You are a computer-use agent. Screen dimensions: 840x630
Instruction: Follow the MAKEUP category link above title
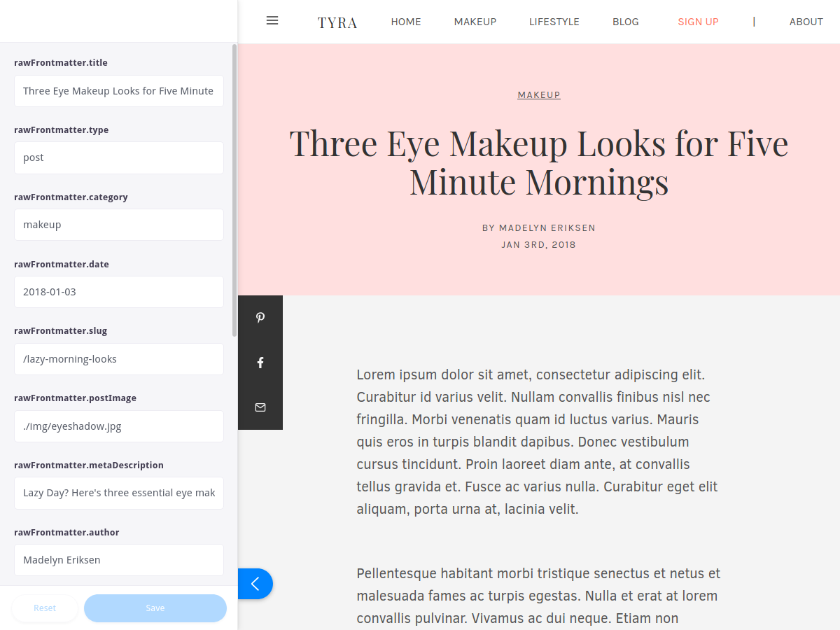(x=539, y=95)
